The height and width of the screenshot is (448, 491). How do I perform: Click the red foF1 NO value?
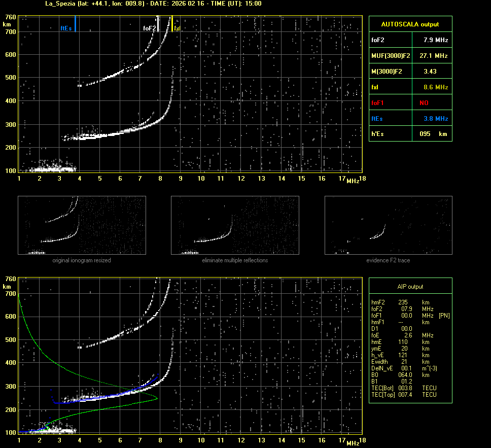click(424, 103)
